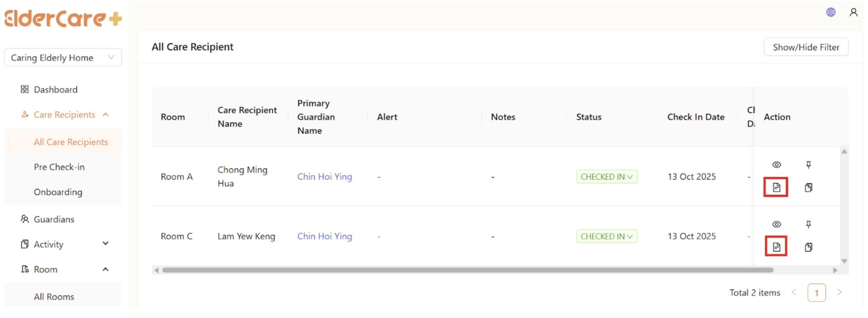Click the clipboard icon in Room C row

coord(808,247)
